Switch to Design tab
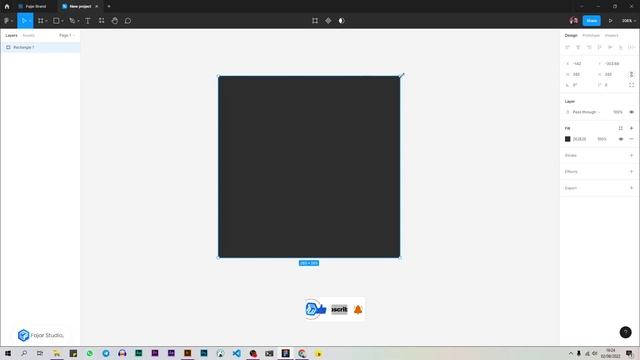This screenshot has width=640, height=360. tap(571, 36)
